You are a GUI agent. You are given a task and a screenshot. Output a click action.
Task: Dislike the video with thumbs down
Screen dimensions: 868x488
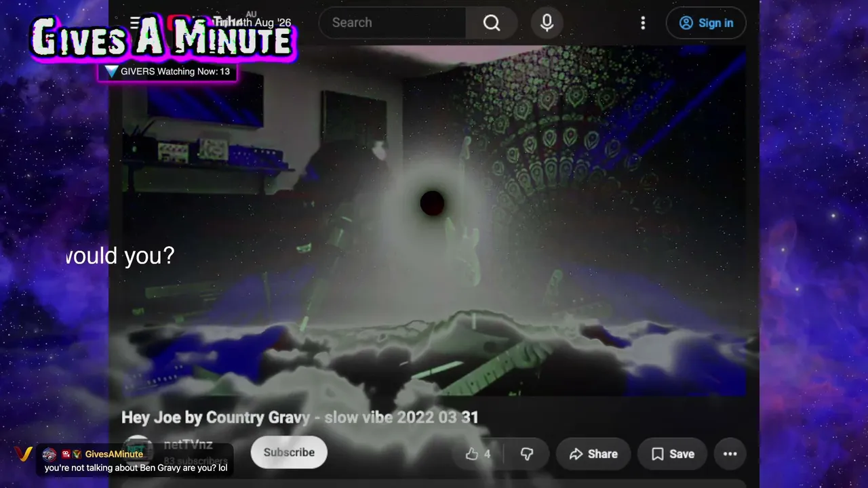(526, 454)
